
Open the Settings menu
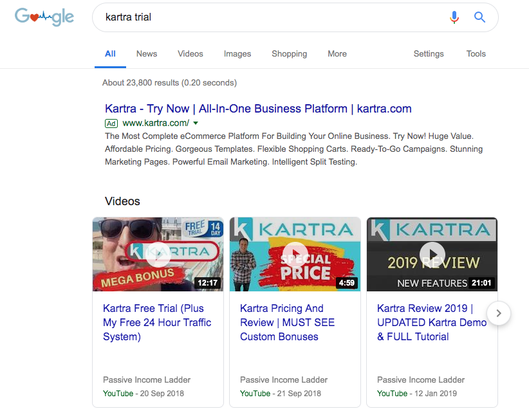tap(429, 54)
